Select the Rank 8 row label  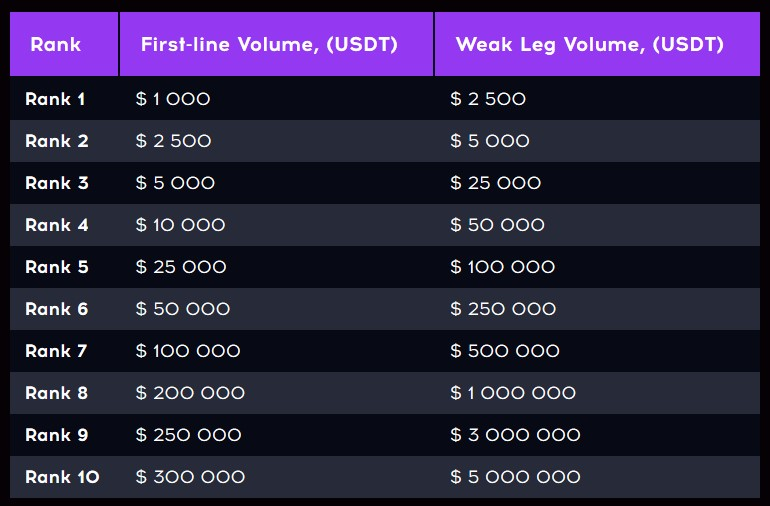57,393
